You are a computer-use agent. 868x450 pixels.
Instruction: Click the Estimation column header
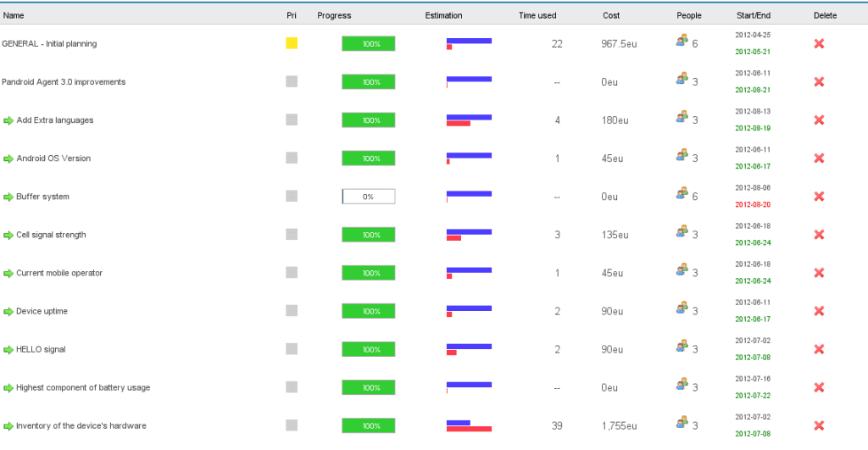(x=443, y=15)
